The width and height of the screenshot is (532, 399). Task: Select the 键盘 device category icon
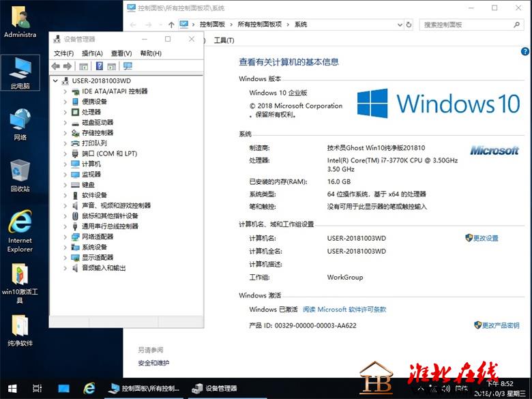tap(75, 185)
